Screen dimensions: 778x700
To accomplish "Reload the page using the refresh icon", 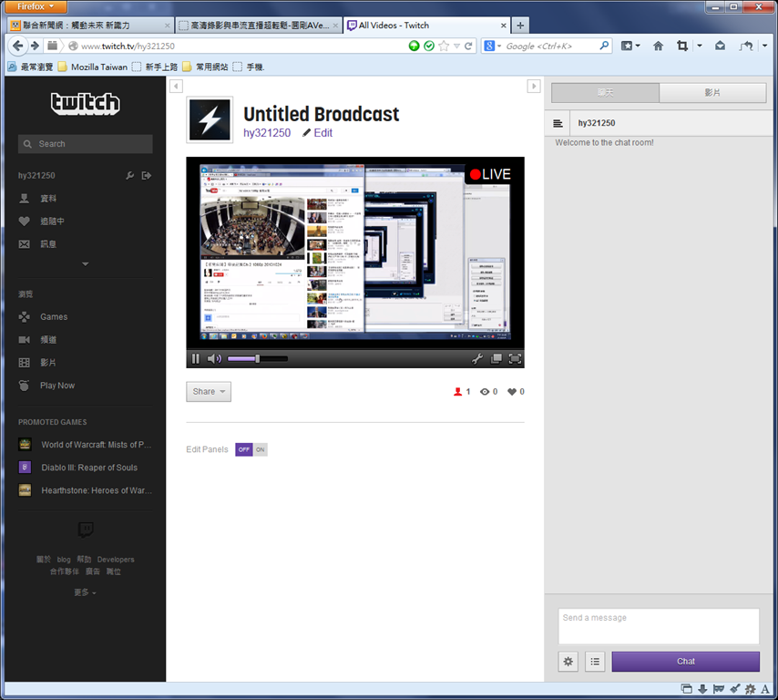I will coord(468,46).
